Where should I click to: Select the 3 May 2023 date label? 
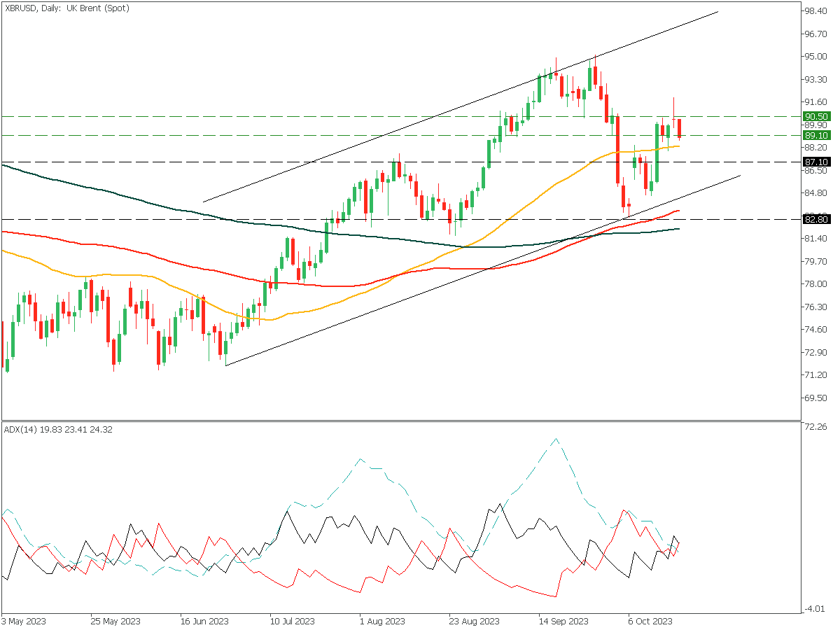click(25, 621)
